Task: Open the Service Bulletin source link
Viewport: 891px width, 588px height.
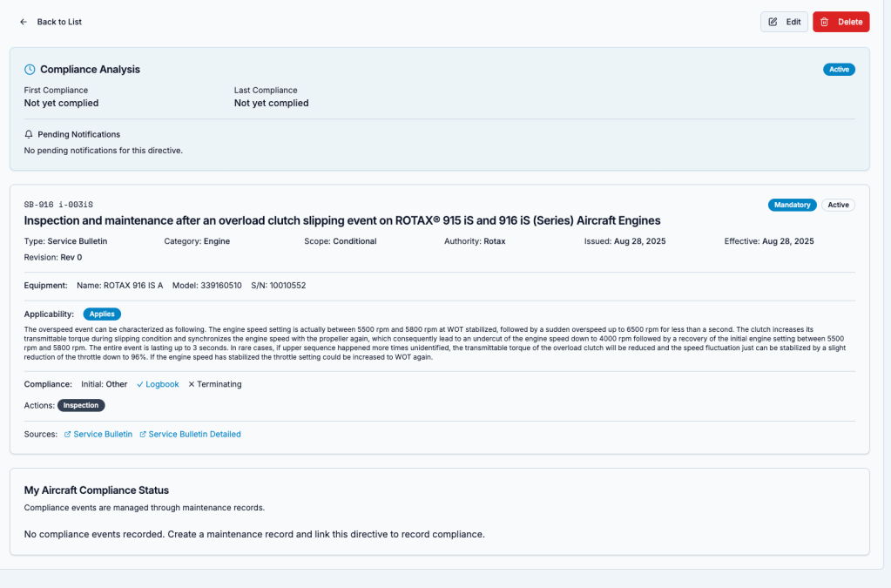Action: click(103, 434)
